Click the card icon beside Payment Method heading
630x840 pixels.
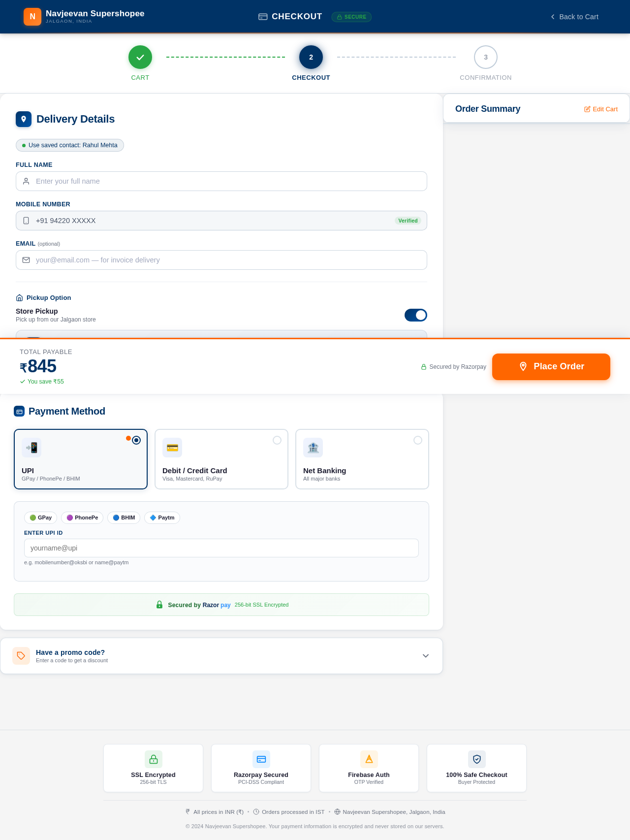(19, 411)
